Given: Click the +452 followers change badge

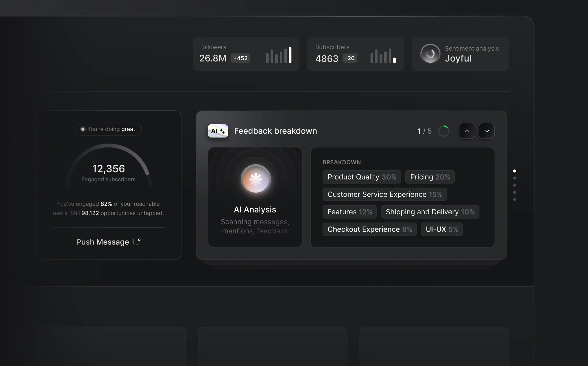Looking at the screenshot, I should 240,58.
